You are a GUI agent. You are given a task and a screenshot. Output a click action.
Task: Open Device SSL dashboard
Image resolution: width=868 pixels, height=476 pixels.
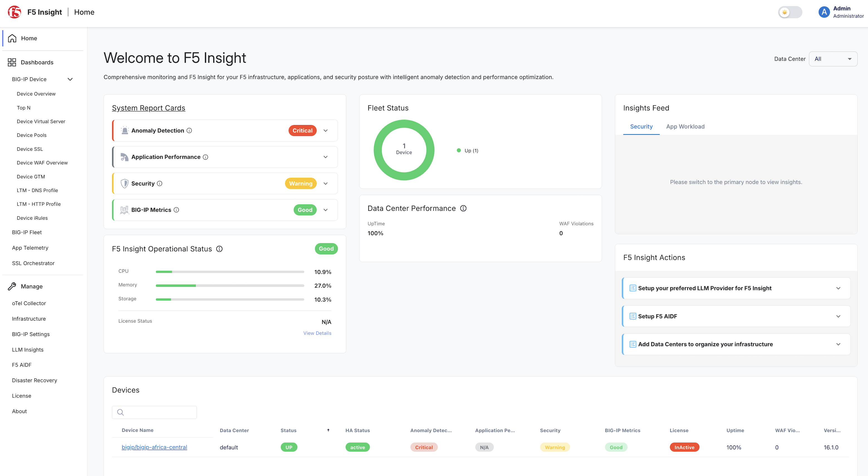click(x=30, y=149)
